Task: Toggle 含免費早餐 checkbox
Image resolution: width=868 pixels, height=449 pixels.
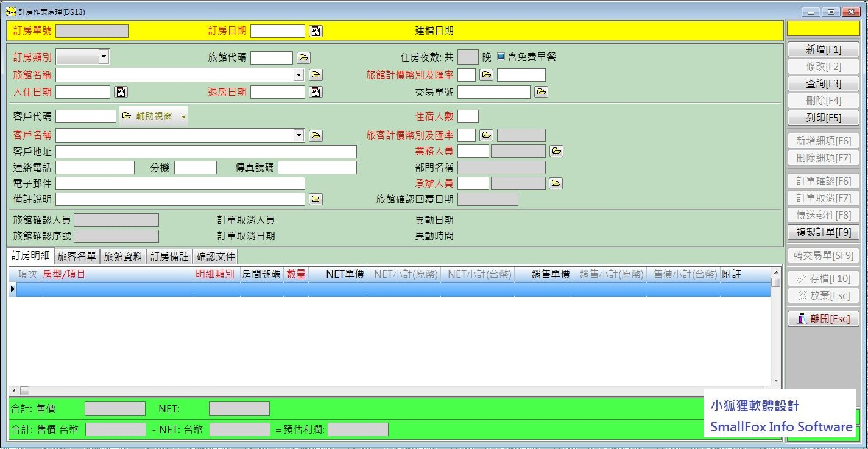Action: (501, 57)
